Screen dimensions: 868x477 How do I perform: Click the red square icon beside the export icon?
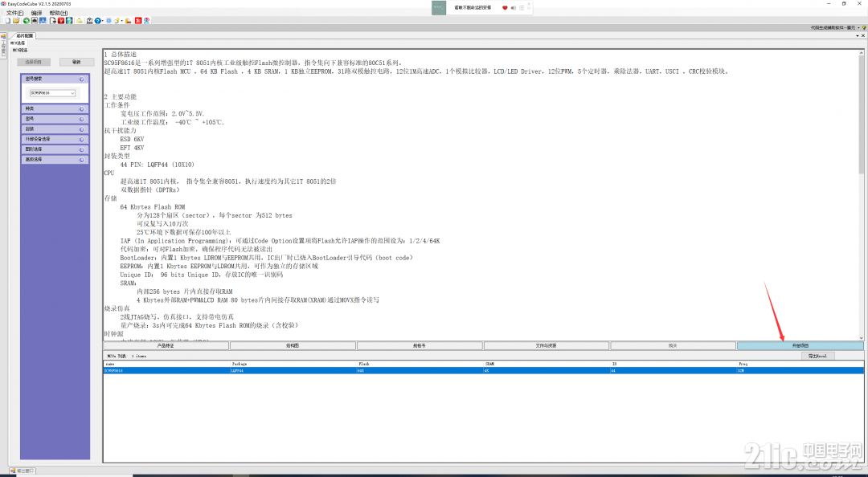(x=61, y=21)
